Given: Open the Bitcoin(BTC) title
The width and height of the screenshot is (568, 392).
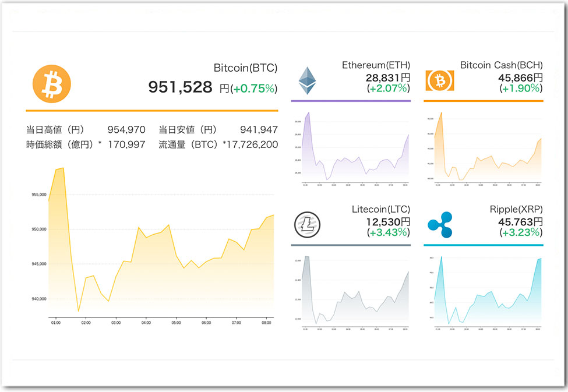Looking at the screenshot, I should coord(245,68).
